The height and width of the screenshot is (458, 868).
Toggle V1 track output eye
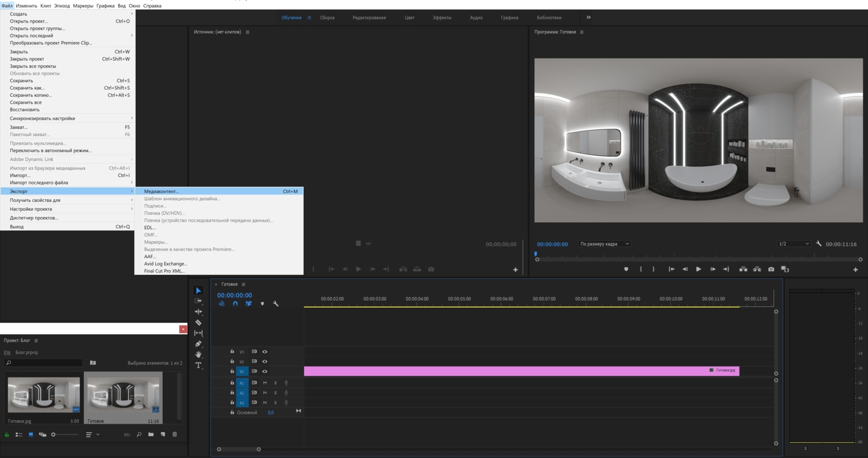(265, 371)
